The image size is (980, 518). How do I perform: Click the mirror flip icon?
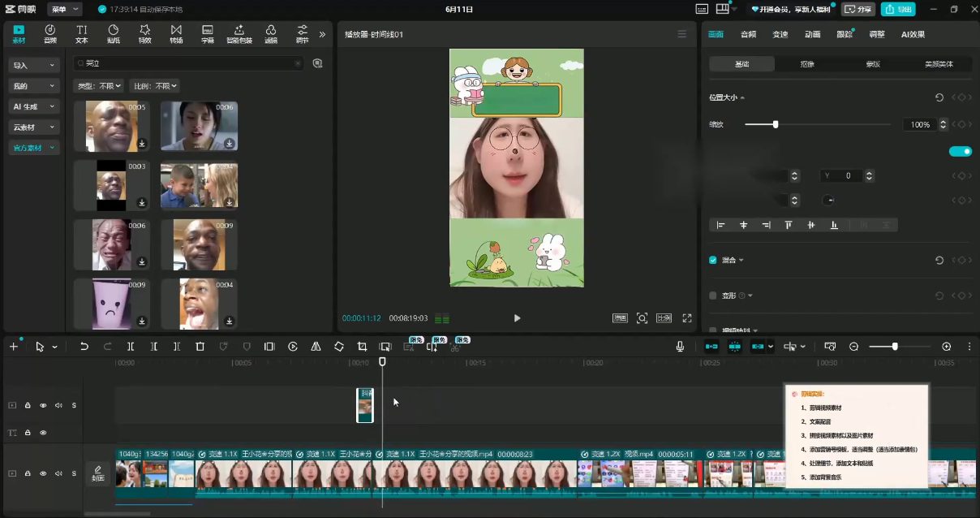click(x=316, y=347)
